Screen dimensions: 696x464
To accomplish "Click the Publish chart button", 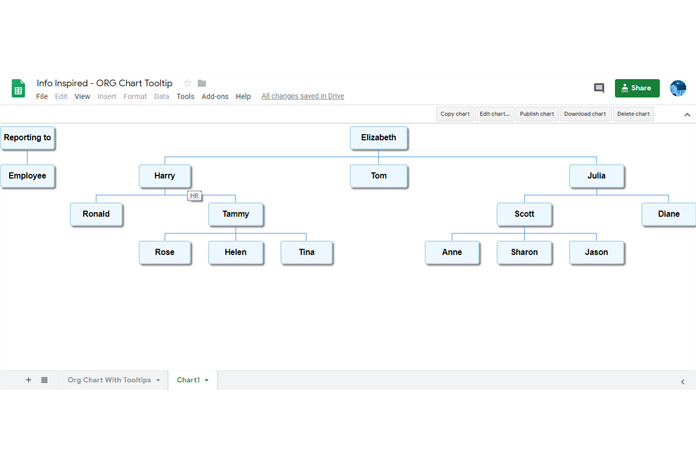I will click(537, 114).
